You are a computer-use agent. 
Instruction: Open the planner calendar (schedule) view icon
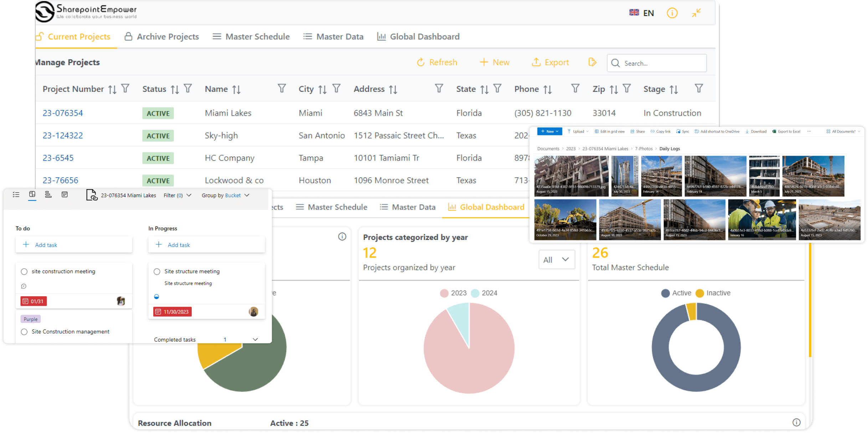click(65, 194)
